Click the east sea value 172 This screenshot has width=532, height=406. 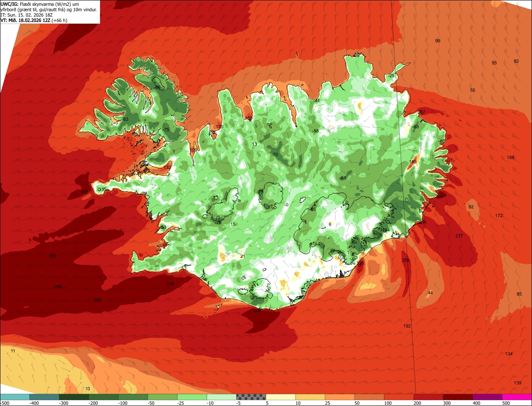pos(499,215)
